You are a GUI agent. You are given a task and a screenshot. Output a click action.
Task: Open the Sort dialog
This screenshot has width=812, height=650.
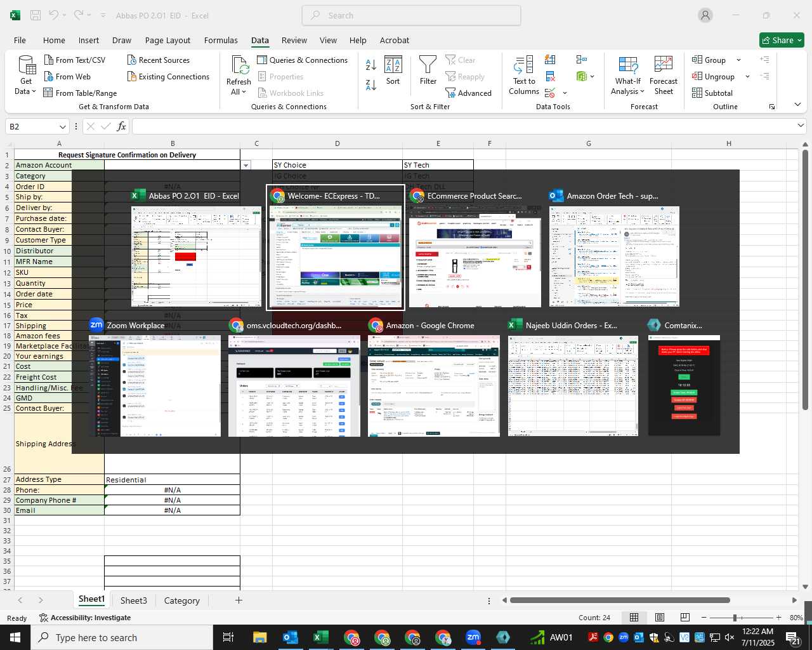pyautogui.click(x=393, y=70)
